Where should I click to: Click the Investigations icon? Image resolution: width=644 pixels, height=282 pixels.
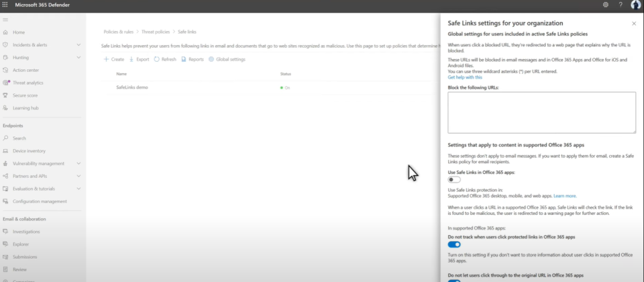pos(5,232)
